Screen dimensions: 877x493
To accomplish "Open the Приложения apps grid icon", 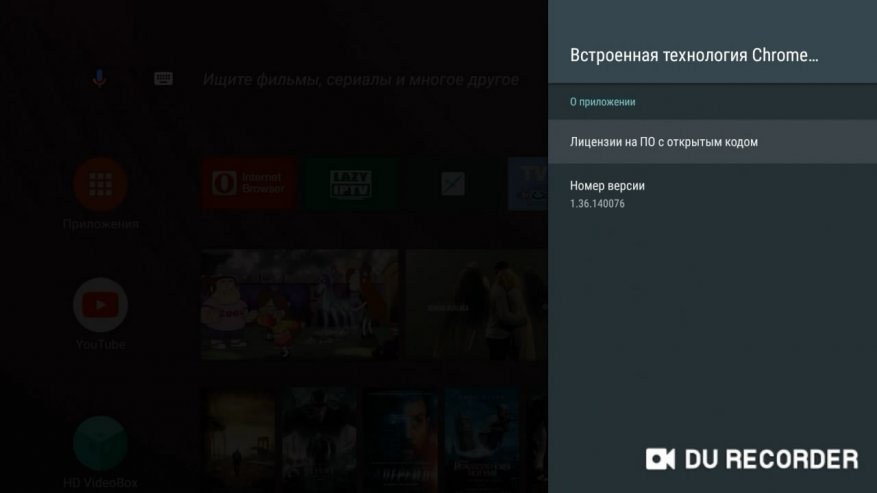I will coord(101,185).
